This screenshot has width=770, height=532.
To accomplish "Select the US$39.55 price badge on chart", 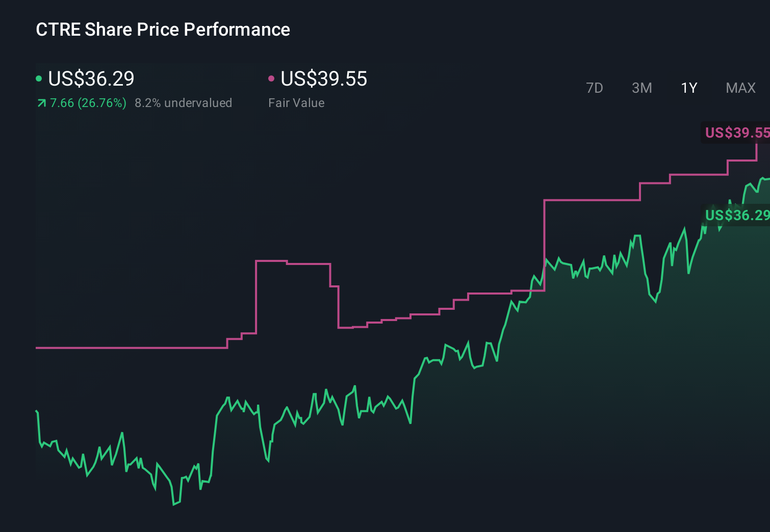I will click(x=736, y=133).
